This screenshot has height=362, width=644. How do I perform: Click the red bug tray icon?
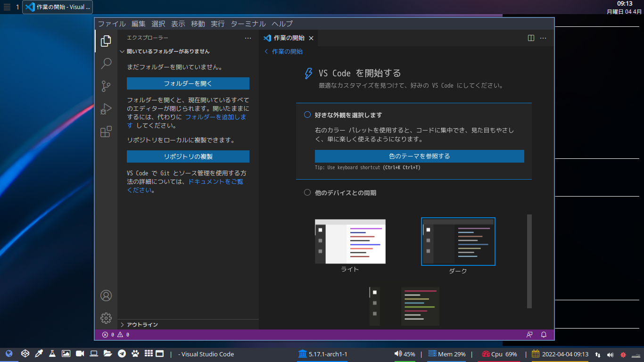[x=623, y=354]
